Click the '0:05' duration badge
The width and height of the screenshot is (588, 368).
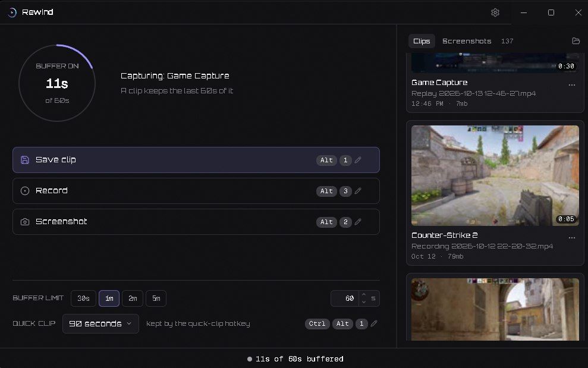[x=566, y=219]
